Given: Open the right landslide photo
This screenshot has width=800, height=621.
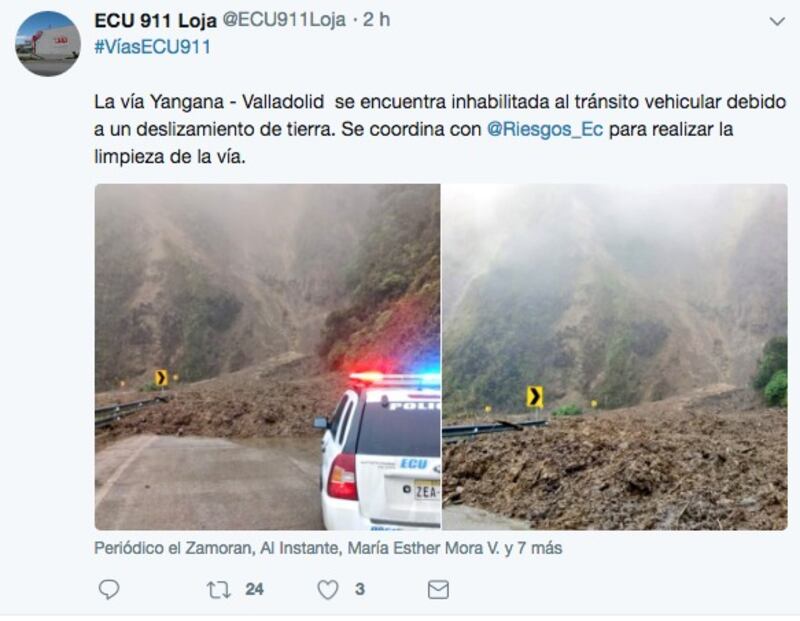Looking at the screenshot, I should click(615, 357).
